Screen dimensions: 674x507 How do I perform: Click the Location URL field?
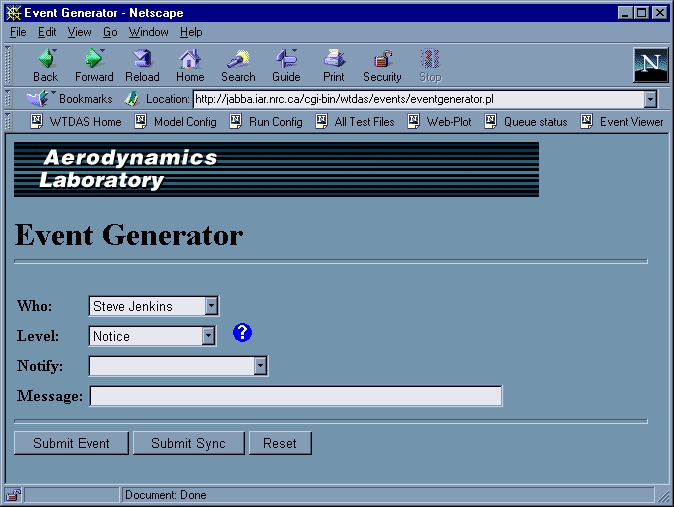point(419,99)
